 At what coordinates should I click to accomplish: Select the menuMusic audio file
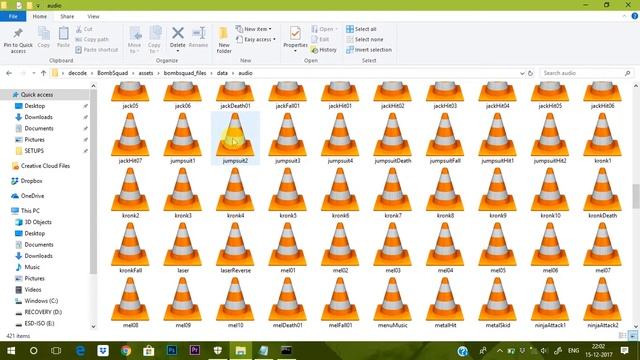click(x=393, y=302)
